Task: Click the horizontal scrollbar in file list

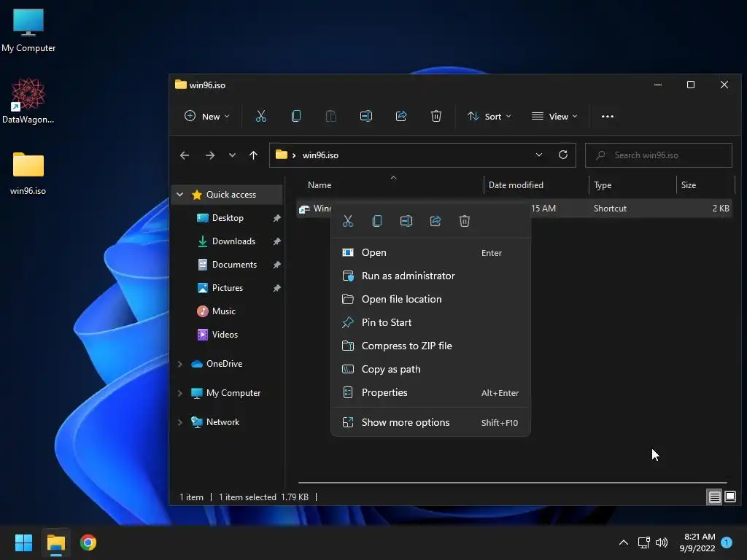Action: coord(513,483)
